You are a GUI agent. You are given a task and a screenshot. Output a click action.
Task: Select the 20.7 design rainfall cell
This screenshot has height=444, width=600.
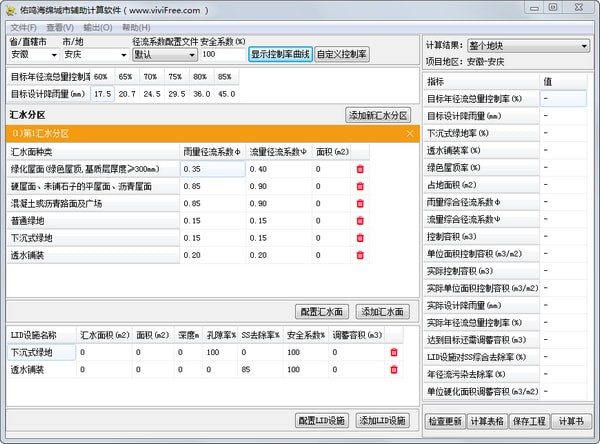point(127,94)
